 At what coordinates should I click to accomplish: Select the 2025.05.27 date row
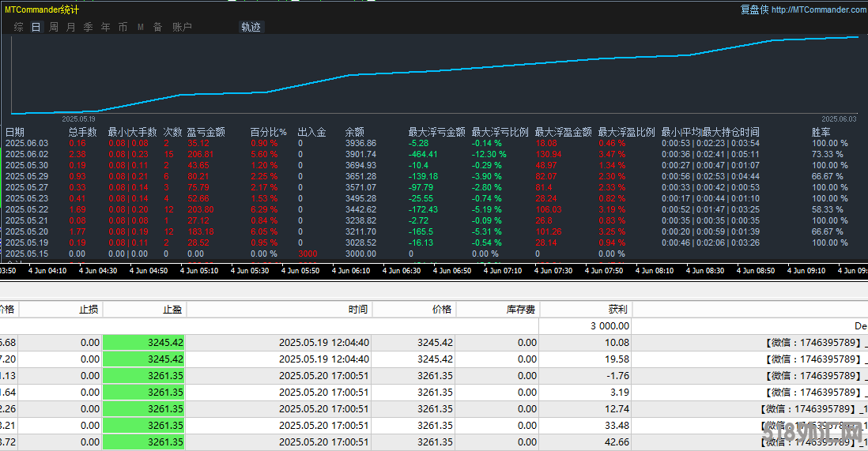pyautogui.click(x=434, y=188)
